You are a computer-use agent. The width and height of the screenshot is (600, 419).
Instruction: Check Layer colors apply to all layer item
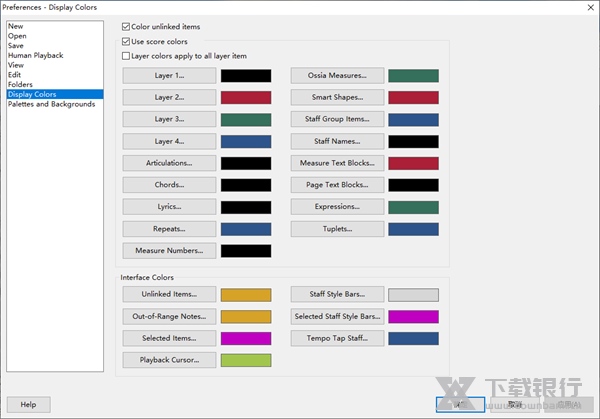pos(126,57)
